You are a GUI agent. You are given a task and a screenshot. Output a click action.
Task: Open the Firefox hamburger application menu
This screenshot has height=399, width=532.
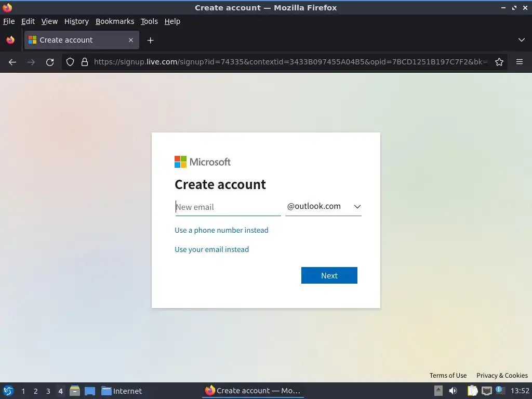click(x=520, y=62)
